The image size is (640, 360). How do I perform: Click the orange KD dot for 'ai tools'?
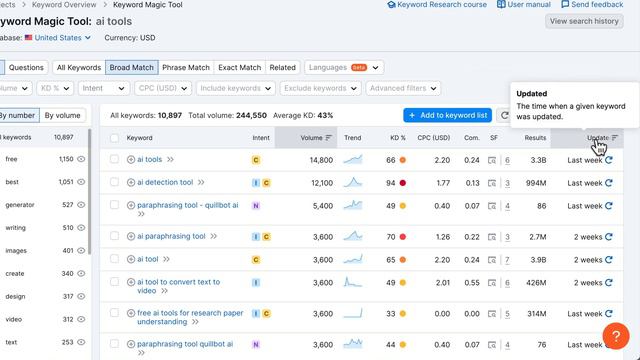point(402,160)
